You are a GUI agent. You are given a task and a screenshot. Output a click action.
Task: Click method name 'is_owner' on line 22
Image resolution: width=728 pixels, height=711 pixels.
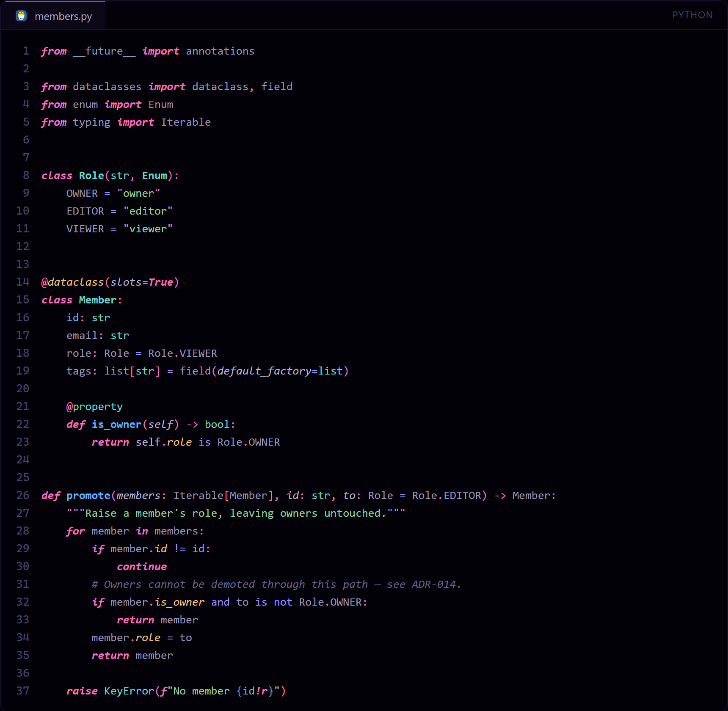(116, 424)
